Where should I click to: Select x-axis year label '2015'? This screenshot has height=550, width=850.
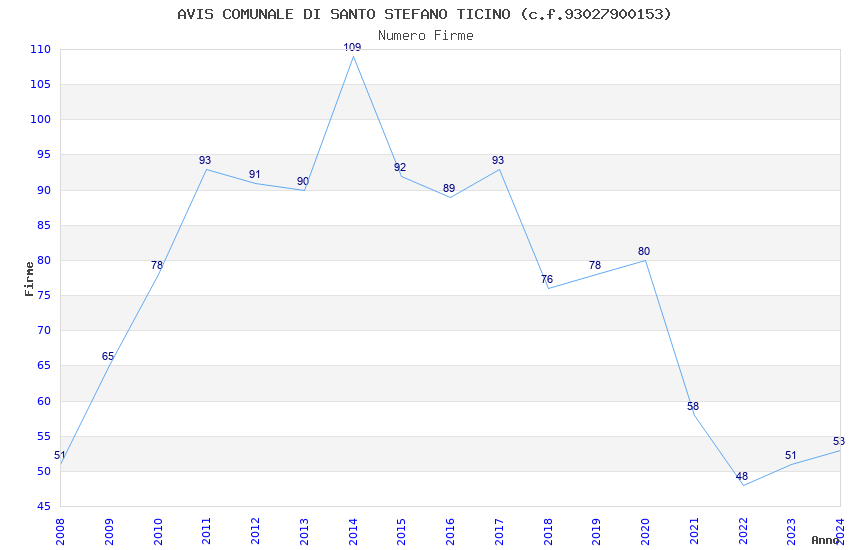(401, 531)
